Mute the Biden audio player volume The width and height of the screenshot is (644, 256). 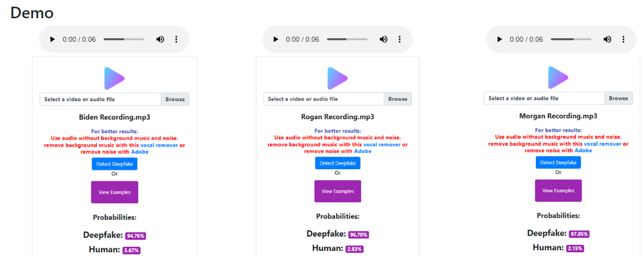tap(160, 39)
